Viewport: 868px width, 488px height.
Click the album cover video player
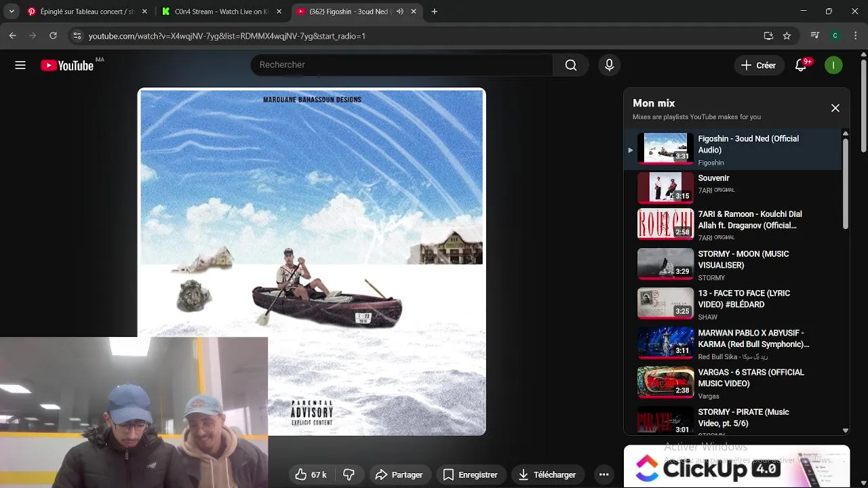coord(312,262)
